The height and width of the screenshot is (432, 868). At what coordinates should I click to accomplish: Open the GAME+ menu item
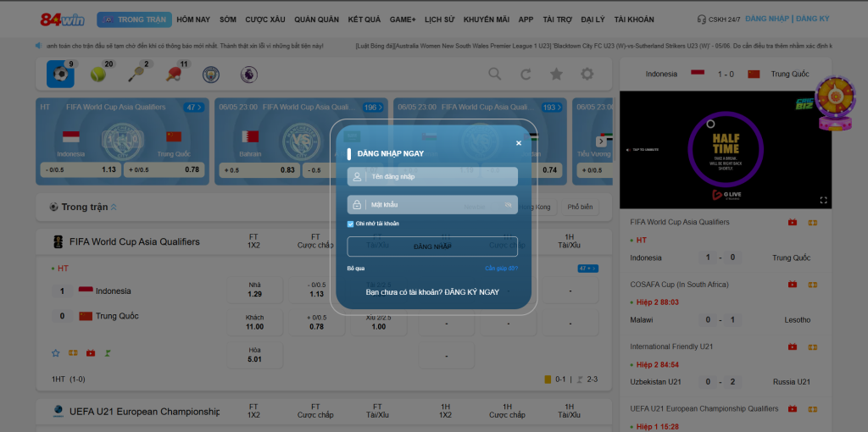403,19
